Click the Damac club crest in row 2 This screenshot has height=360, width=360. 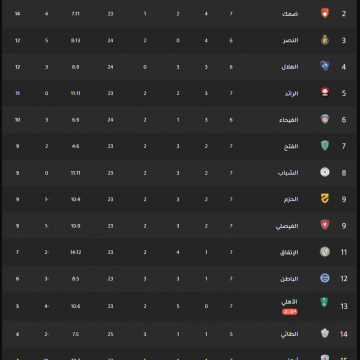(325, 13)
